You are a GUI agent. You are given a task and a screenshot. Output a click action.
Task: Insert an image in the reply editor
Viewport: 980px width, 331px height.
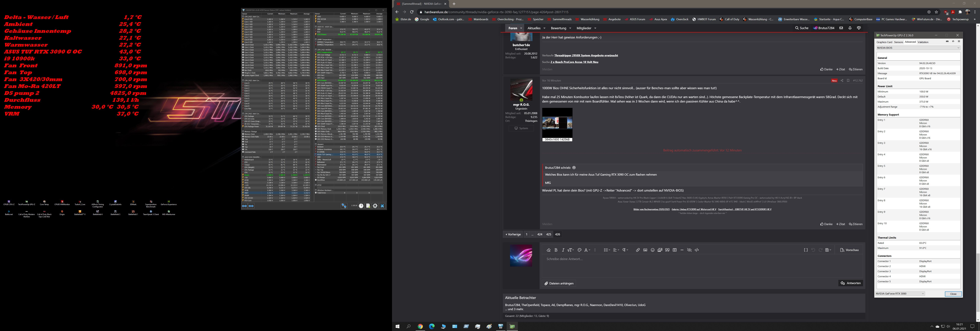(x=645, y=250)
